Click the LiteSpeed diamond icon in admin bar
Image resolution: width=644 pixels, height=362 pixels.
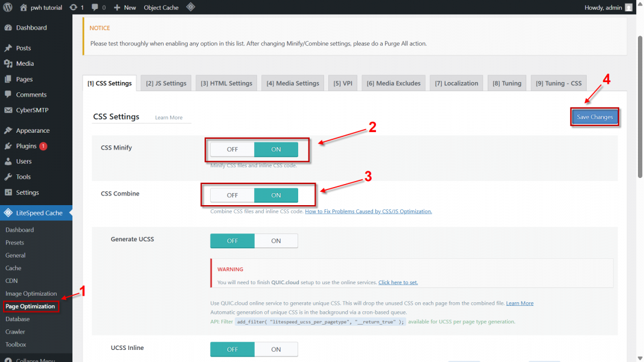(x=191, y=7)
